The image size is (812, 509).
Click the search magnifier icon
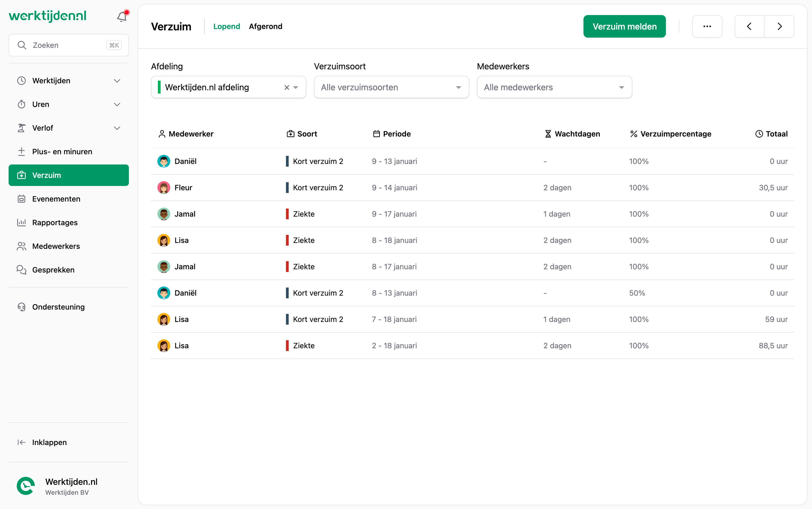22,45
